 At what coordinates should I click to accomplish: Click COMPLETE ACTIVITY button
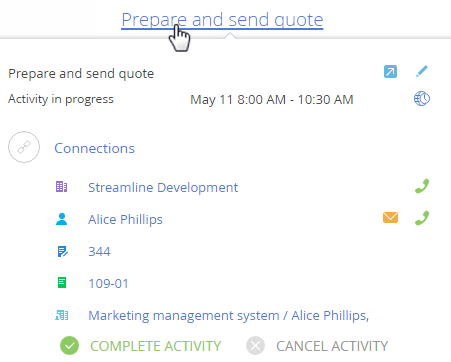pyautogui.click(x=140, y=346)
